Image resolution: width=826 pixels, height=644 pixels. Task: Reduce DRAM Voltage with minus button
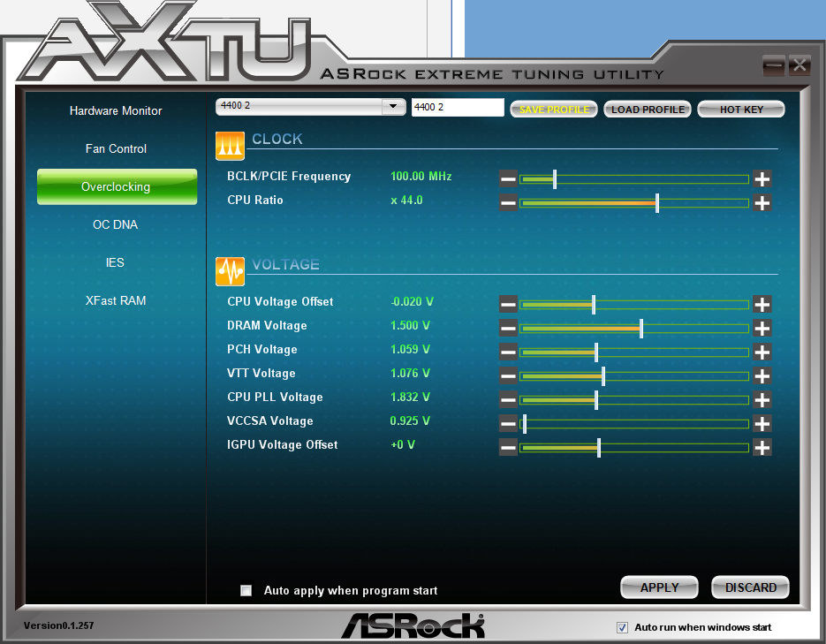(x=508, y=329)
